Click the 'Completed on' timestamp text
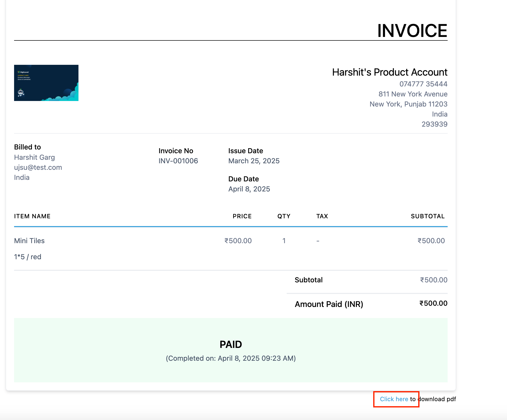The image size is (507, 420). point(231,358)
